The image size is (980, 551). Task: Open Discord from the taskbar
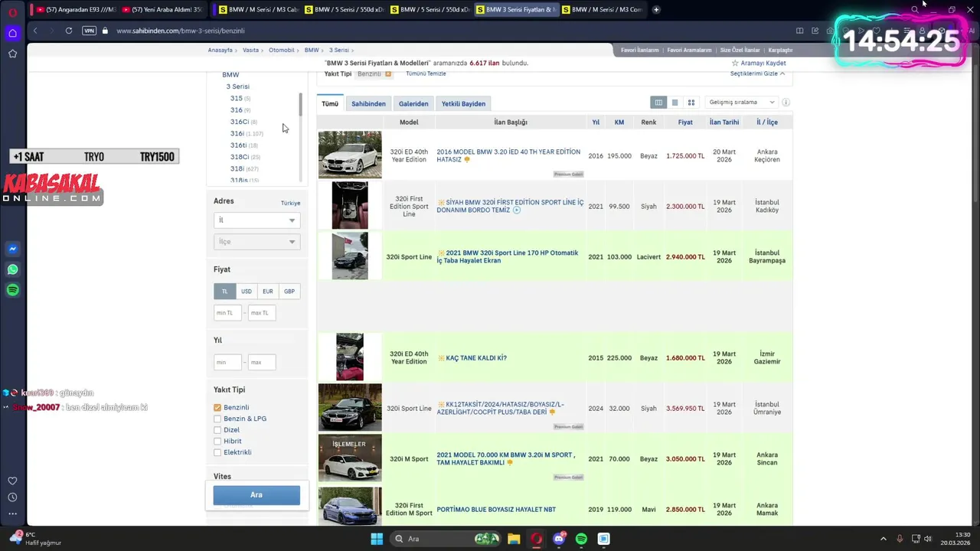point(559,539)
